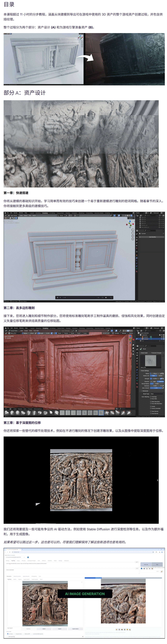Image resolution: width=167 pixels, height=644 pixels.
Task: Click the camera view icon in the gray model viewport
Action: pos(133,236)
